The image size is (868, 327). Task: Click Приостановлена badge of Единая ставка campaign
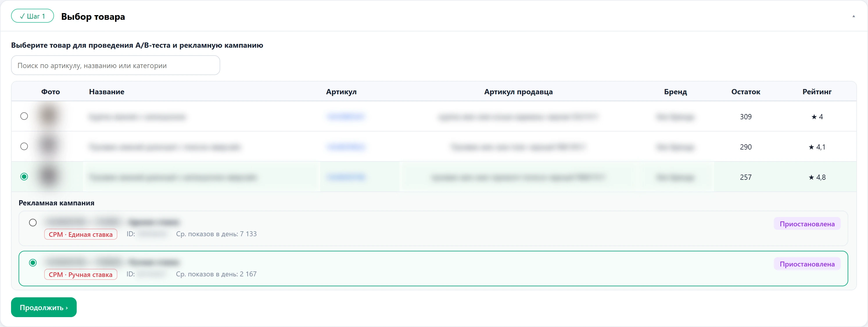coord(807,224)
